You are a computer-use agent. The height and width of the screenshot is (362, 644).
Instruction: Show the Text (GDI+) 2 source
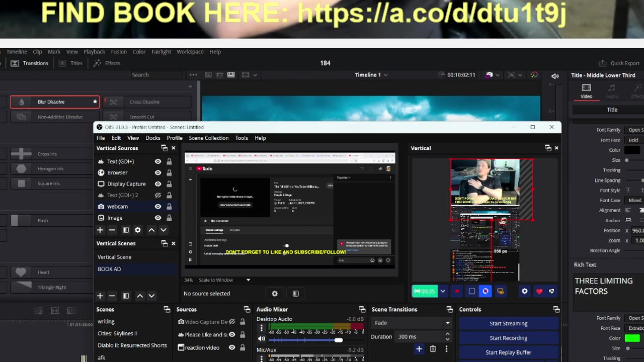(x=158, y=195)
